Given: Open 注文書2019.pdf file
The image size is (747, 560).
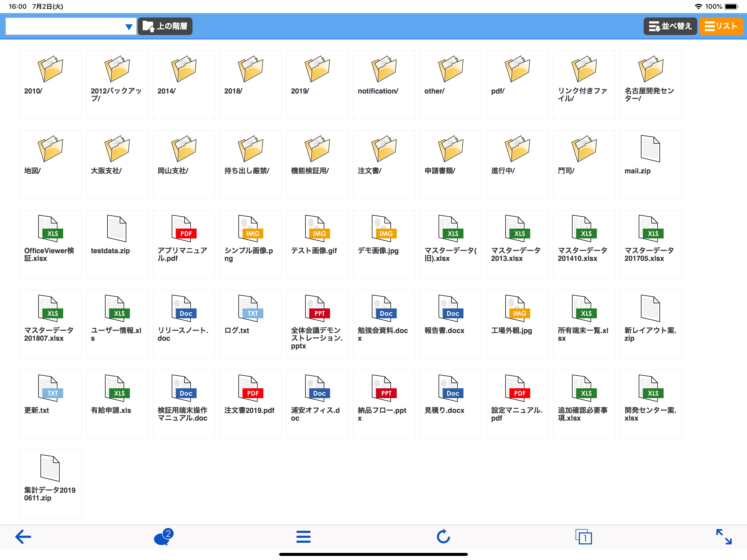Looking at the screenshot, I should click(250, 404).
